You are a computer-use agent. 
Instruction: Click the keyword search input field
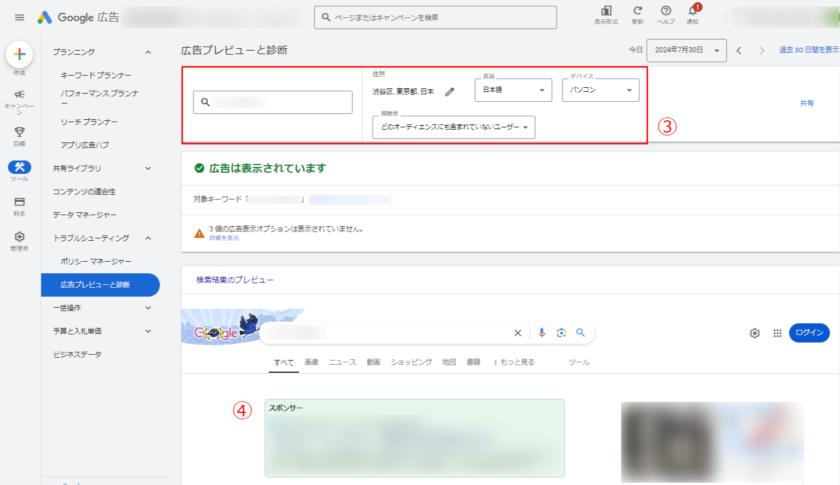tap(272, 102)
